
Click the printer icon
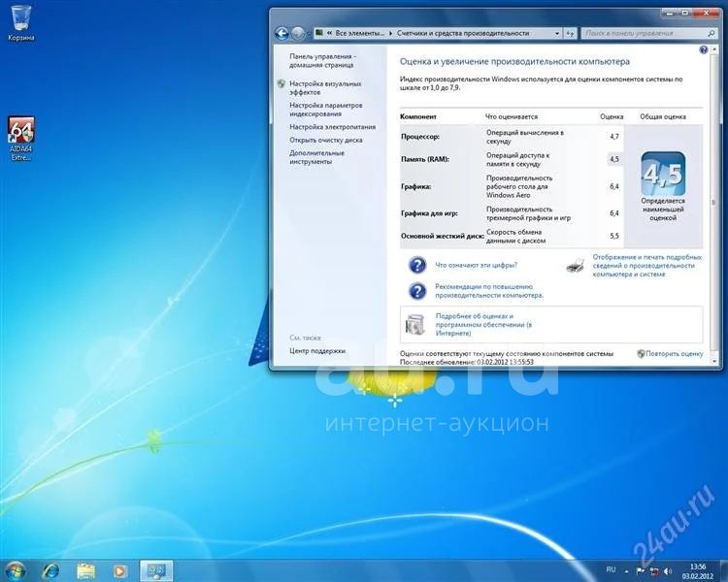(x=576, y=266)
